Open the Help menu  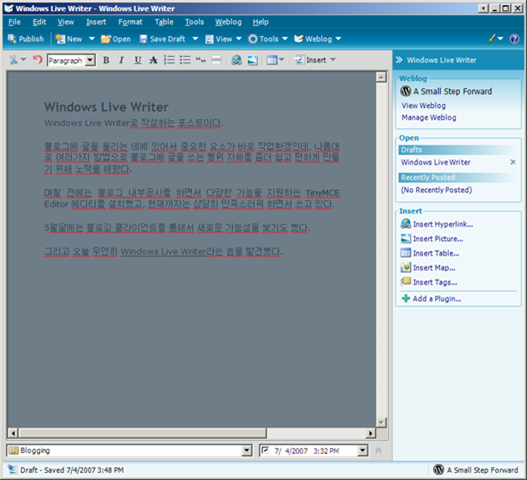260,22
